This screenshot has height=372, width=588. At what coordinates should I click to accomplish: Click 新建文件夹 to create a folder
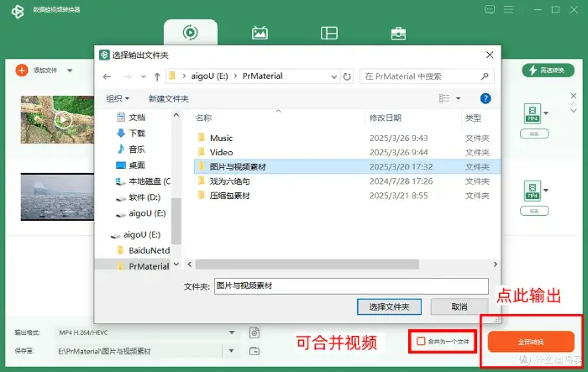168,99
